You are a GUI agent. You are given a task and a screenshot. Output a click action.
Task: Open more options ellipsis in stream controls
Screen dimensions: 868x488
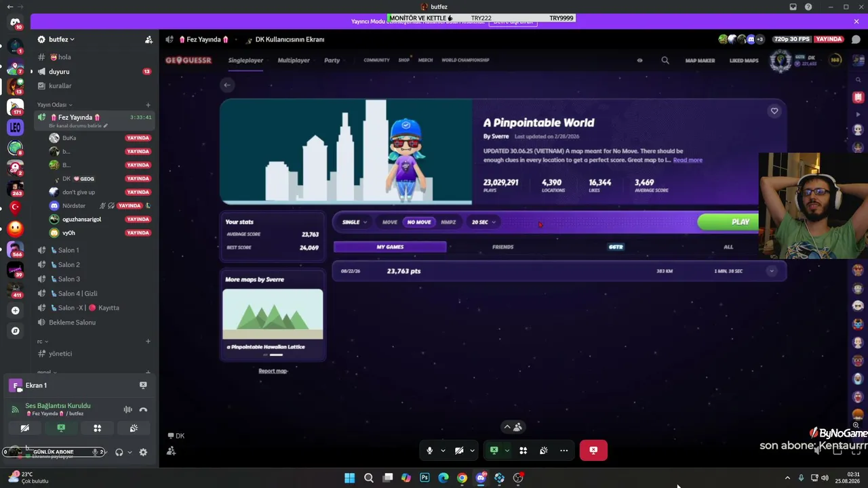564,451
